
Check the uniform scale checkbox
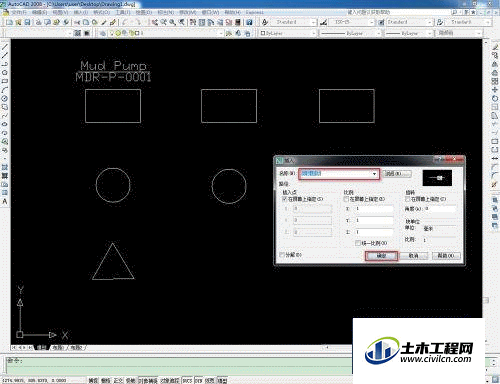358,243
